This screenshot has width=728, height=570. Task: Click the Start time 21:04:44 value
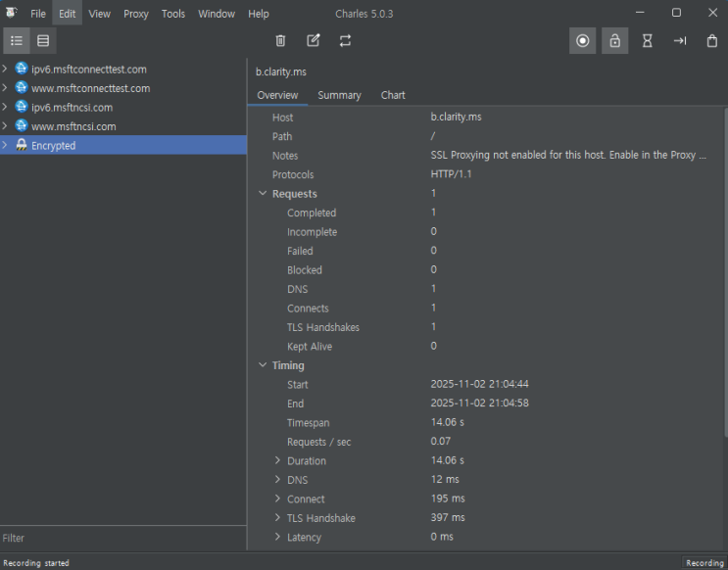click(x=479, y=384)
